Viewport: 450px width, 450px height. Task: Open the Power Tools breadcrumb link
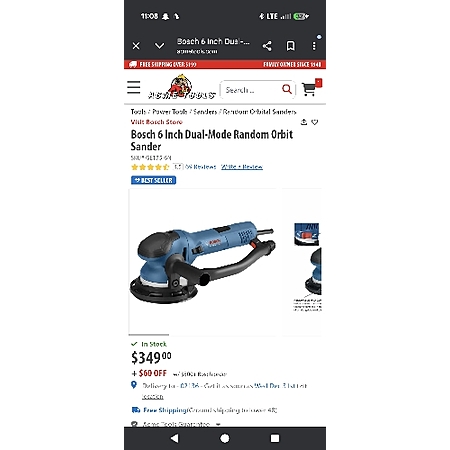170,112
